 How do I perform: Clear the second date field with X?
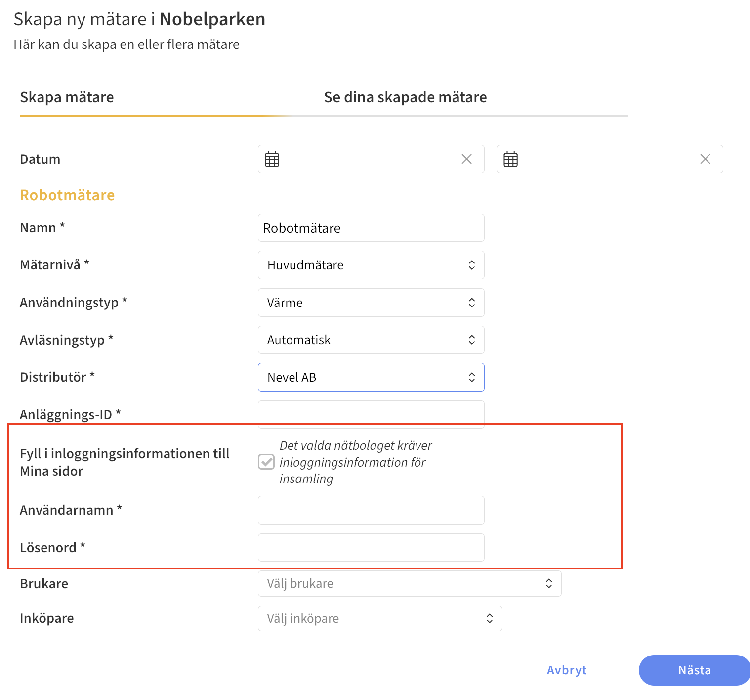(x=705, y=159)
